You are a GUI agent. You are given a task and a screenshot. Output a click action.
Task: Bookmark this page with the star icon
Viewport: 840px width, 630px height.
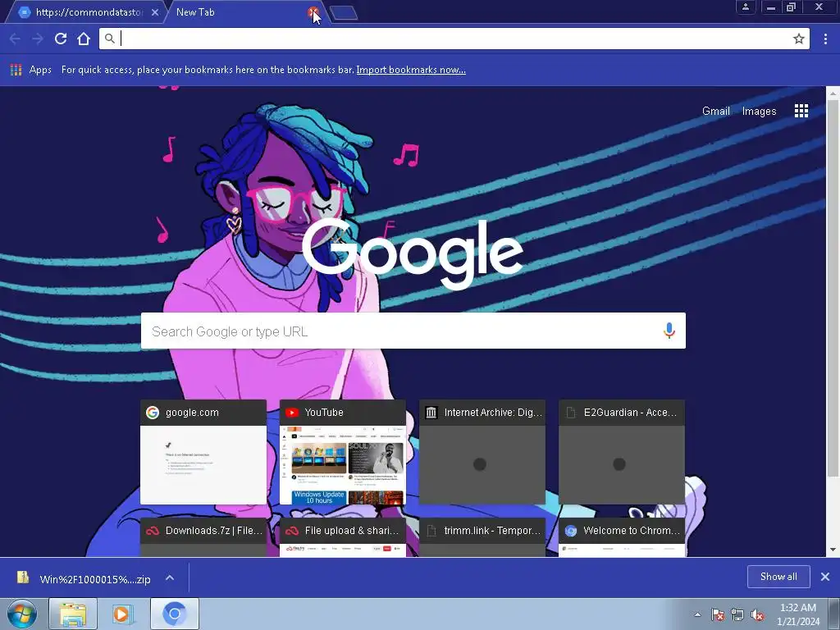click(799, 39)
